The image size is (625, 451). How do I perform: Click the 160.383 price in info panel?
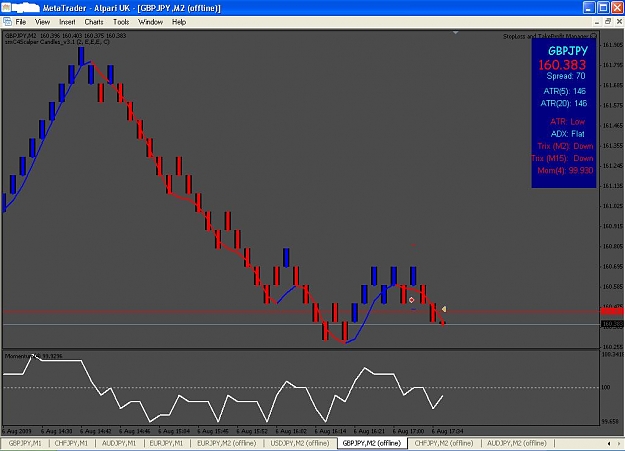[562, 65]
